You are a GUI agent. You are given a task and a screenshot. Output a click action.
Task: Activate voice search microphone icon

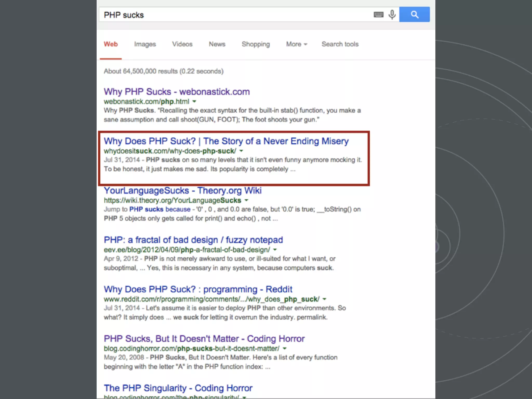(x=392, y=15)
